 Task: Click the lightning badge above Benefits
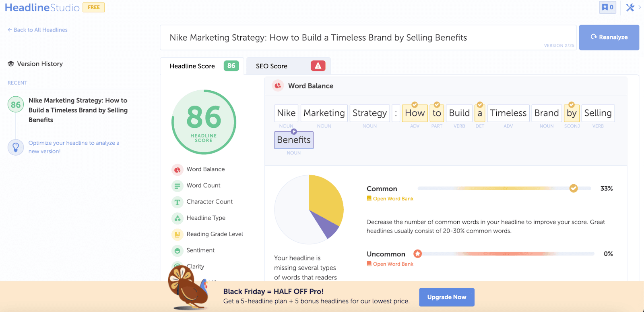[294, 132]
